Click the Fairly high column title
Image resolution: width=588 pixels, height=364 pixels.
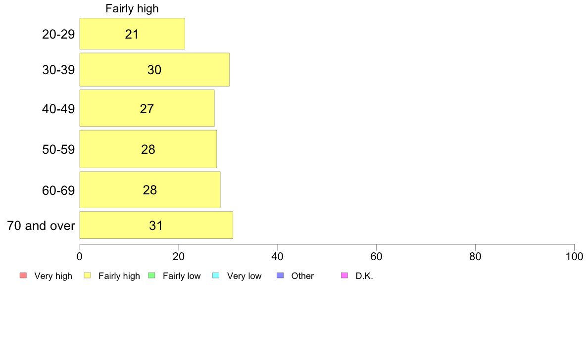click(132, 8)
